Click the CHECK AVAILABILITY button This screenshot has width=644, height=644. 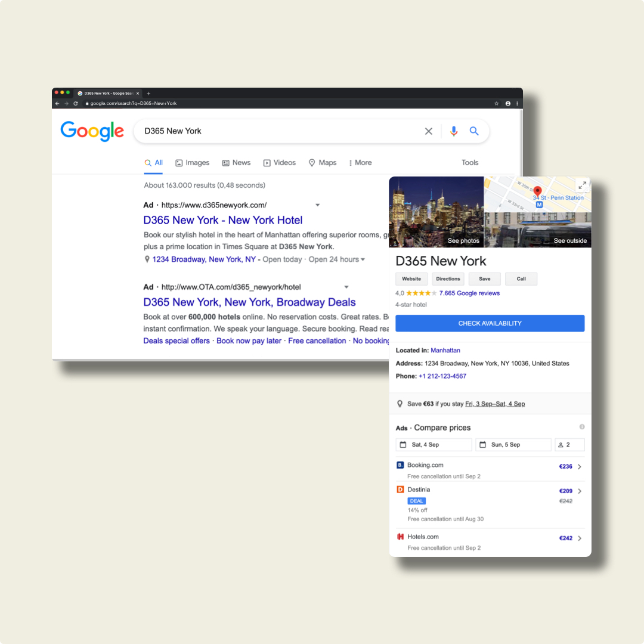(x=490, y=323)
